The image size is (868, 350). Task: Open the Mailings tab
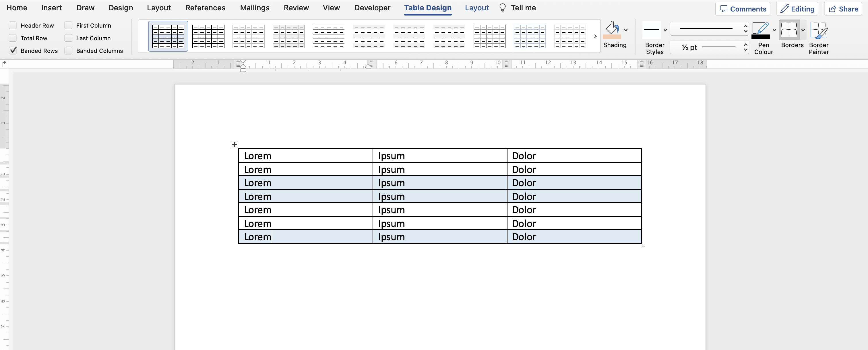point(255,8)
